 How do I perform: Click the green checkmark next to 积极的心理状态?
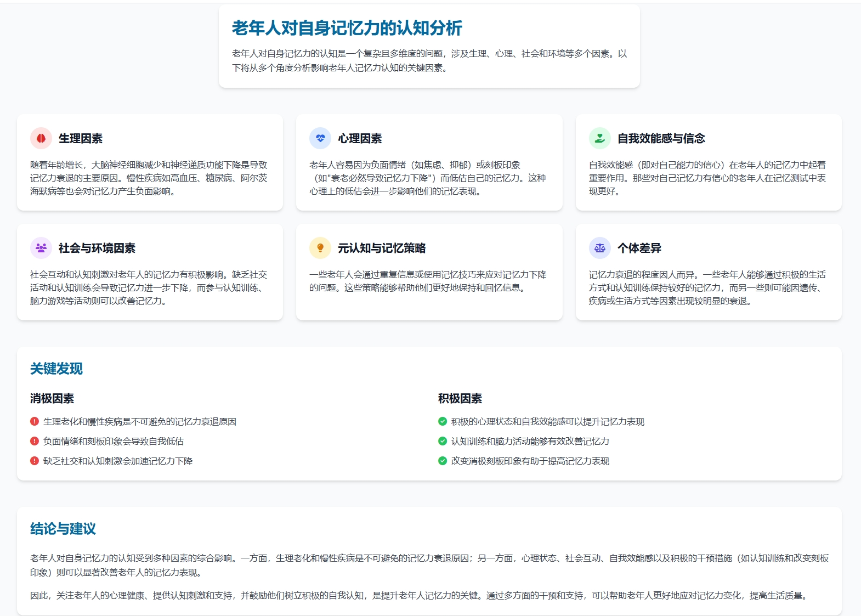[443, 421]
